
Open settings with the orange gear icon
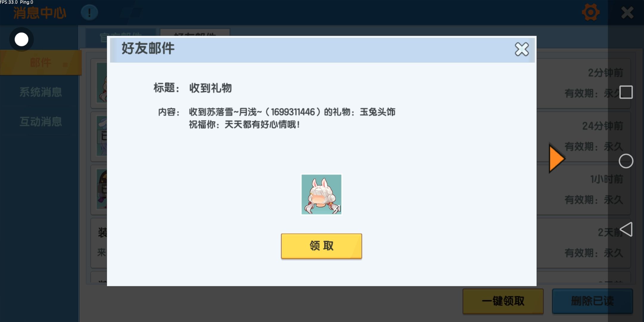click(591, 13)
